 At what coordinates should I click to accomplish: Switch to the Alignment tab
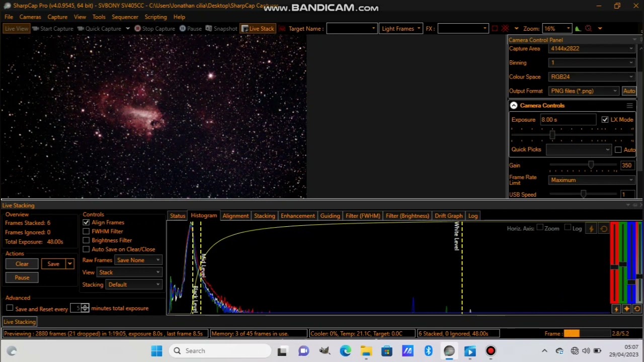[x=235, y=216]
